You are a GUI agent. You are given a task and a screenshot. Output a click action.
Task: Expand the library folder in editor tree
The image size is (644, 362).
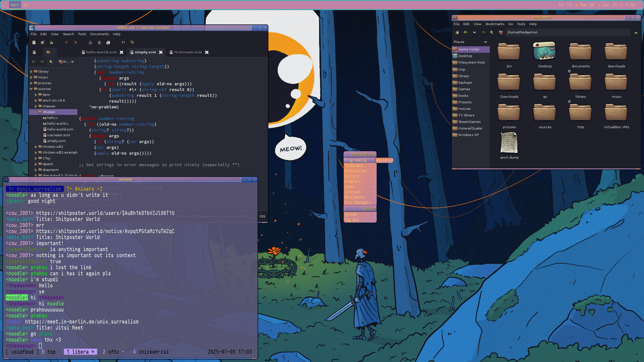[x=31, y=72]
